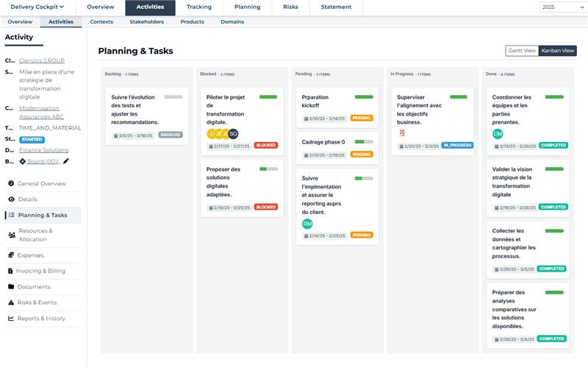Click DM avatar on Coordonner les équipes card
This screenshot has width=588, height=368.
pyautogui.click(x=498, y=134)
